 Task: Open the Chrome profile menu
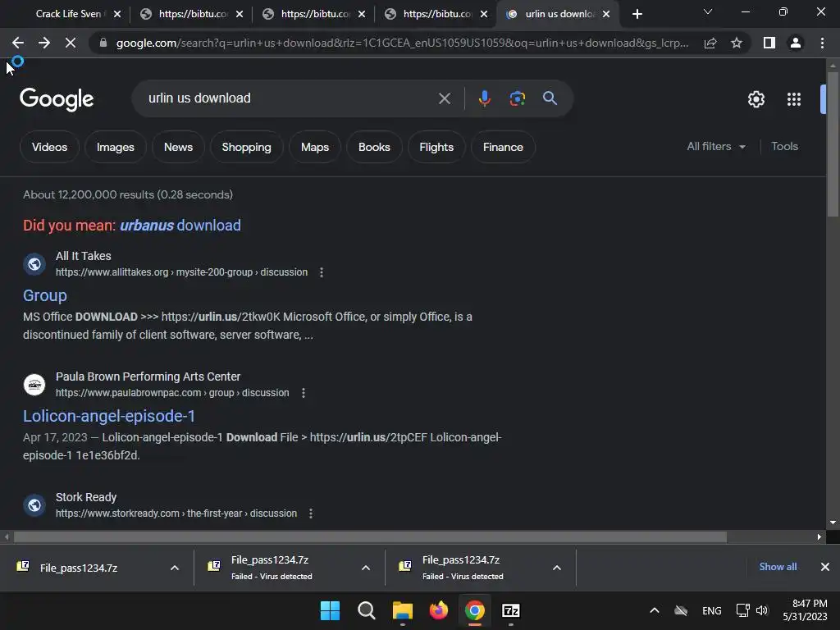[x=796, y=43]
